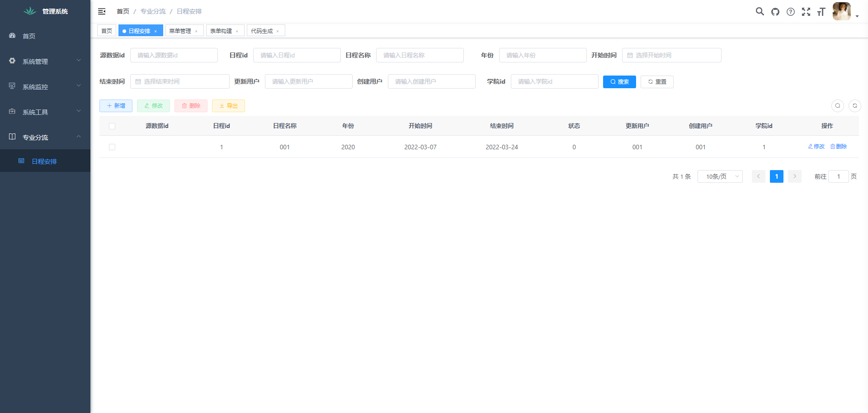Image resolution: width=868 pixels, height=413 pixels.
Task: Click the red 删除 toolbar button
Action: point(191,106)
